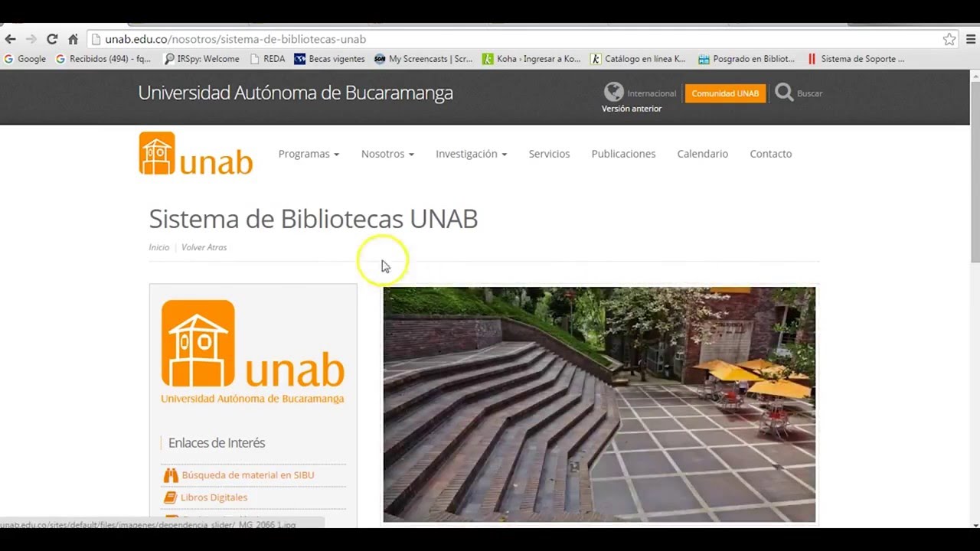980x551 pixels.
Task: Open the Internacional link
Action: 652,93
